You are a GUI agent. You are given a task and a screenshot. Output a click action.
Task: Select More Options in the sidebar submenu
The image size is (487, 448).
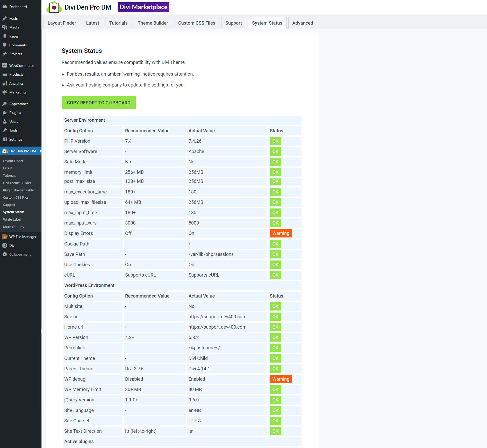13,227
